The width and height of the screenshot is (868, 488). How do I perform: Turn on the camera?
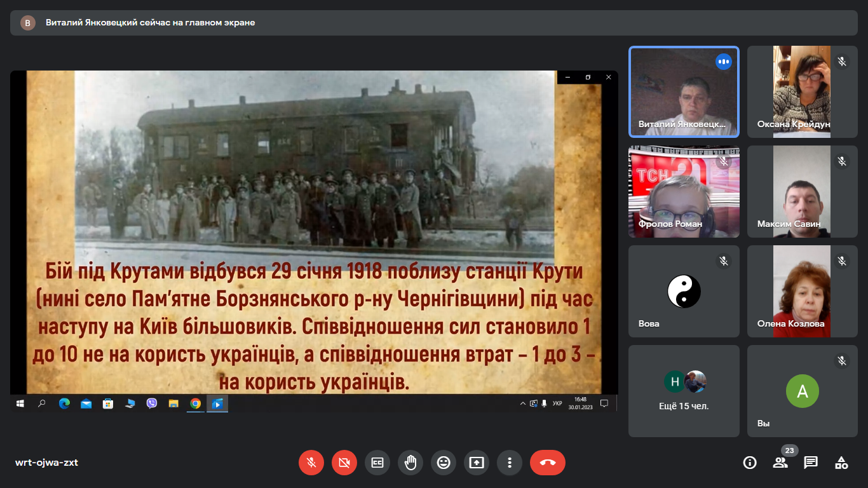[344, 463]
